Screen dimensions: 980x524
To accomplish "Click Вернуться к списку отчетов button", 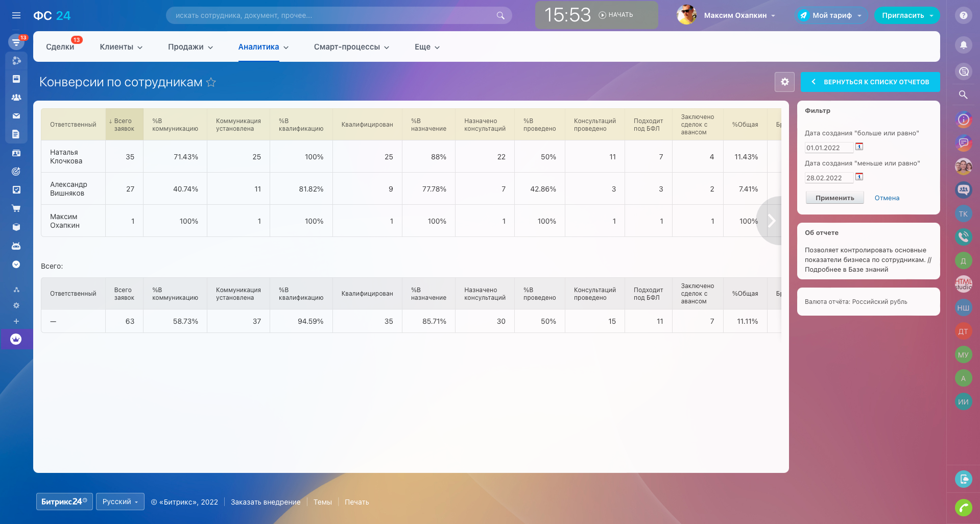I will click(x=870, y=82).
